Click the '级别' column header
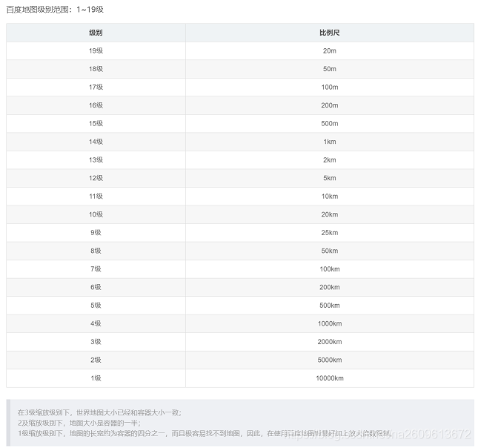Image resolution: width=478 pixels, height=448 pixels. coord(96,33)
